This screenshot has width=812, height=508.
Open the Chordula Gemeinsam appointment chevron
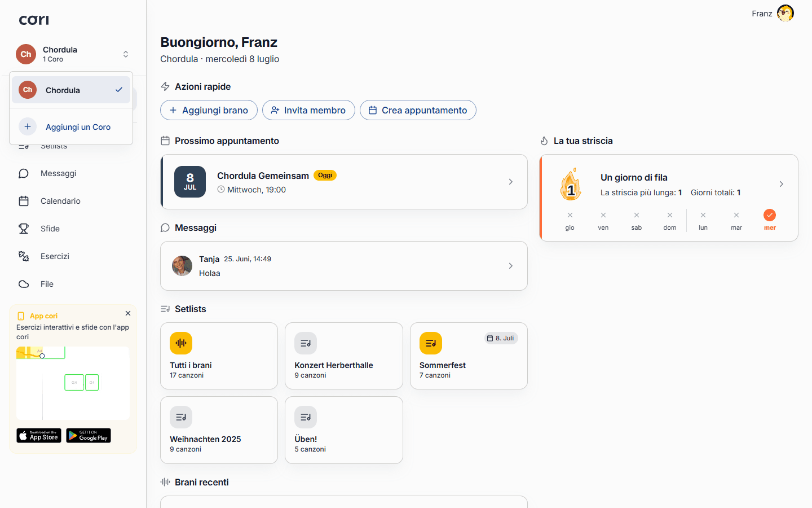510,182
